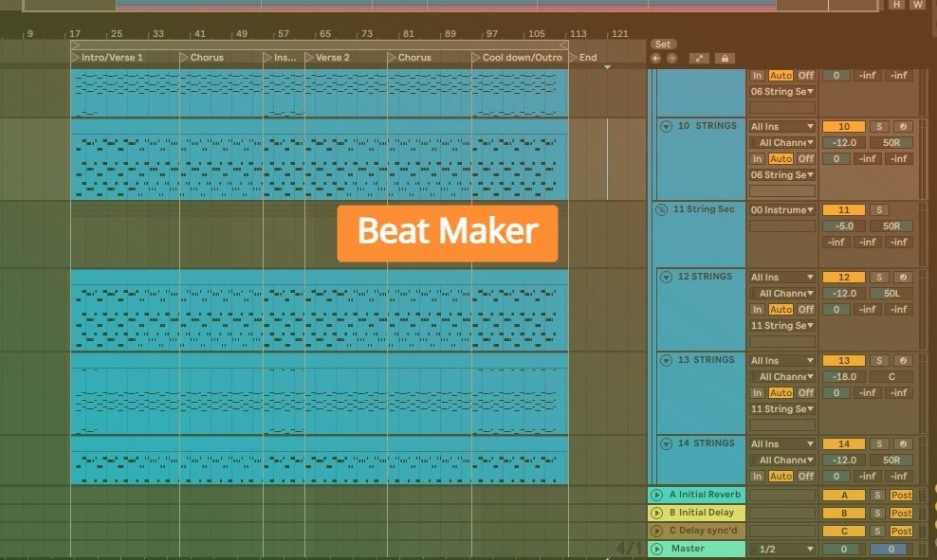Toggle the automation mode pencil icon
The width and height of the screenshot is (937, 560).
699,59
